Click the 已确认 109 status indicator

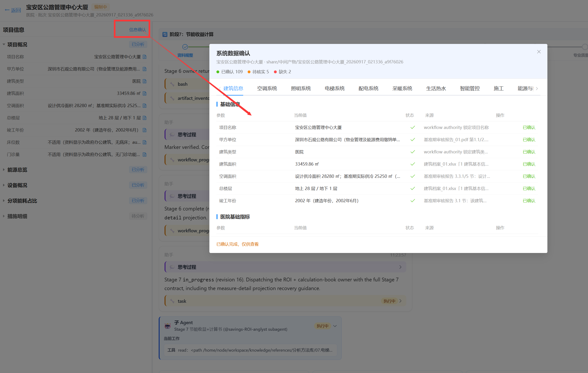click(229, 72)
